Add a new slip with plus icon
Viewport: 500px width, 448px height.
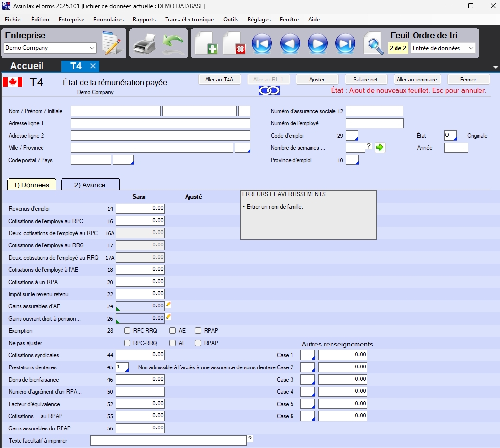pos(207,43)
